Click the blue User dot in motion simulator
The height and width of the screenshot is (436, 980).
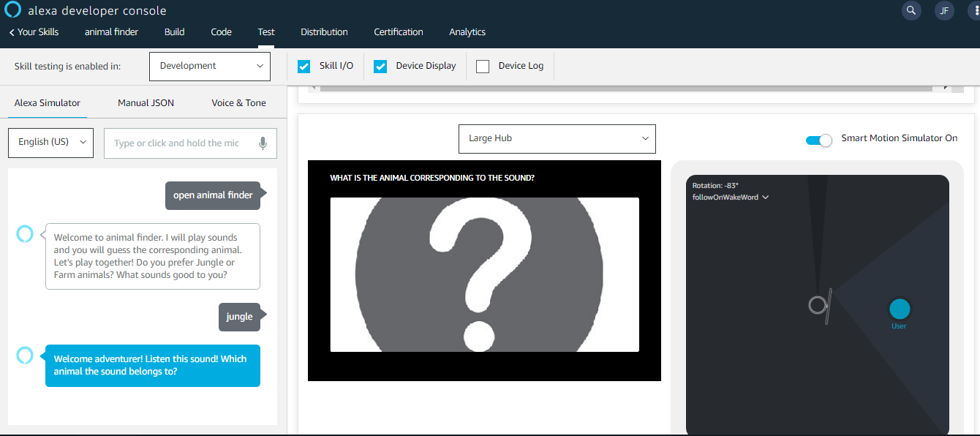tap(899, 309)
